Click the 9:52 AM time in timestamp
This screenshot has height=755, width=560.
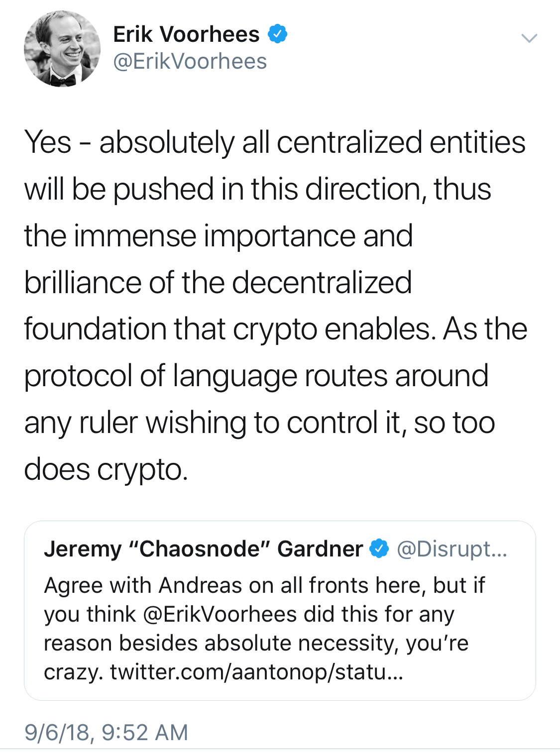[x=144, y=732]
